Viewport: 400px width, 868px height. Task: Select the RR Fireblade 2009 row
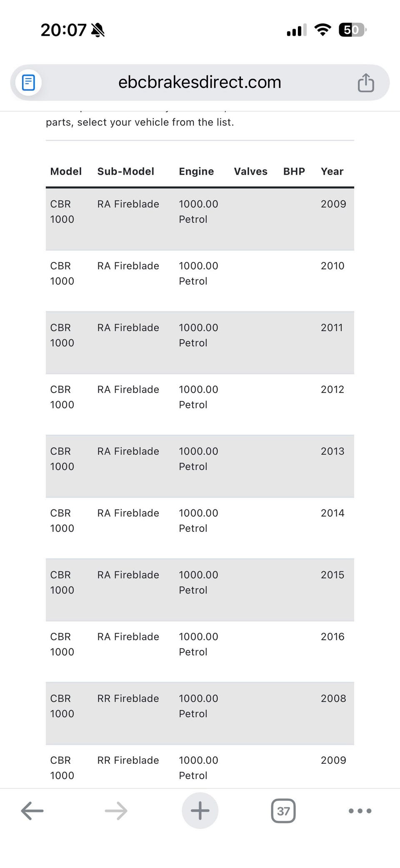pos(200,767)
